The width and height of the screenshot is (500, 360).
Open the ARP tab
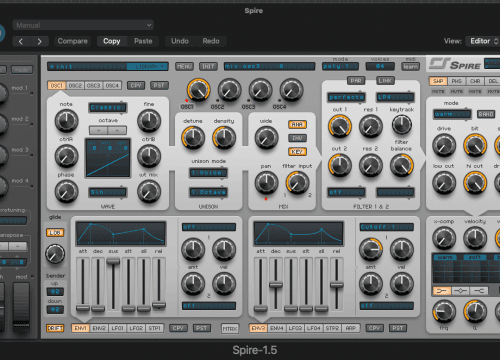coord(351,328)
